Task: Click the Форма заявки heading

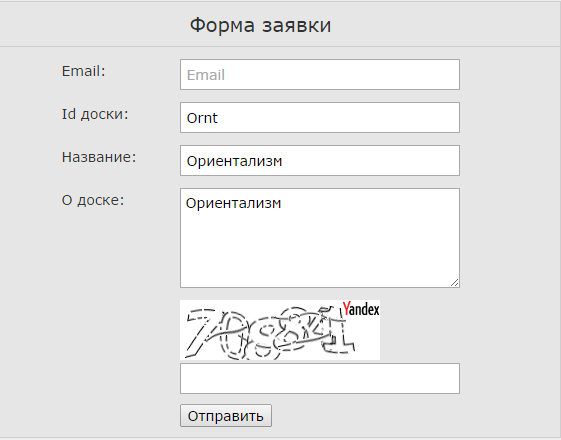Action: (260, 25)
